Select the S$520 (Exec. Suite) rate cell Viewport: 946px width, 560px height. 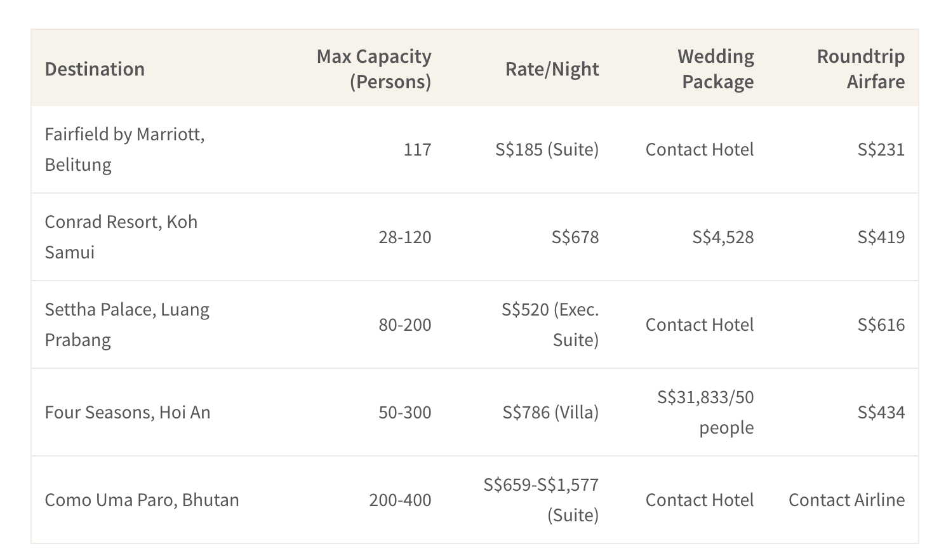[x=550, y=324]
